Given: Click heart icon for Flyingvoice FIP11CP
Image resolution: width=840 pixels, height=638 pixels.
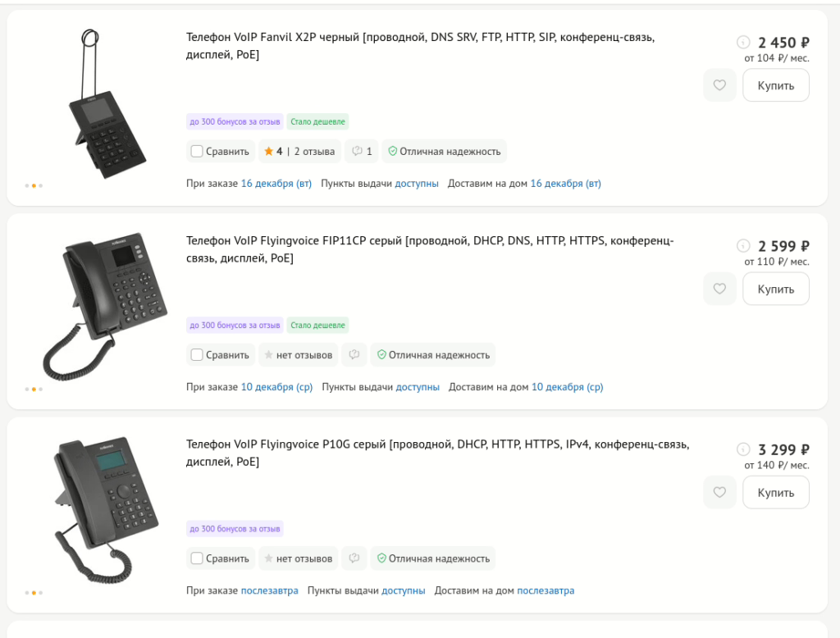Looking at the screenshot, I should coord(719,289).
